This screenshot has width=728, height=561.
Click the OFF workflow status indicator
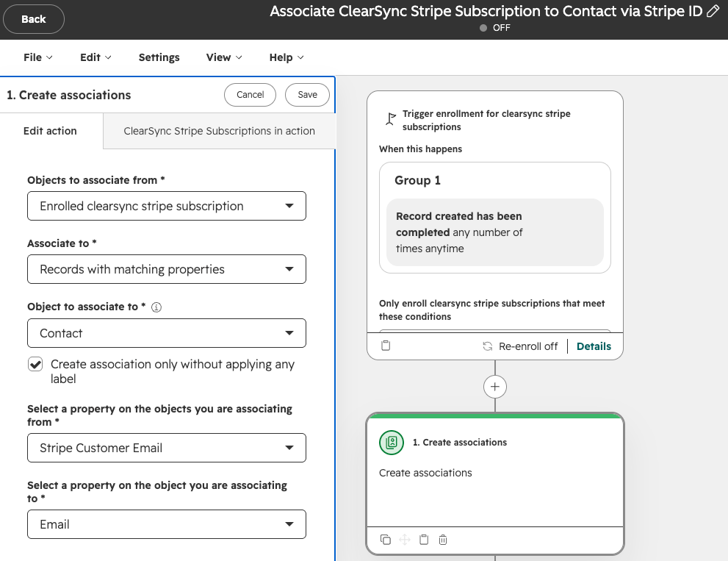[495, 28]
